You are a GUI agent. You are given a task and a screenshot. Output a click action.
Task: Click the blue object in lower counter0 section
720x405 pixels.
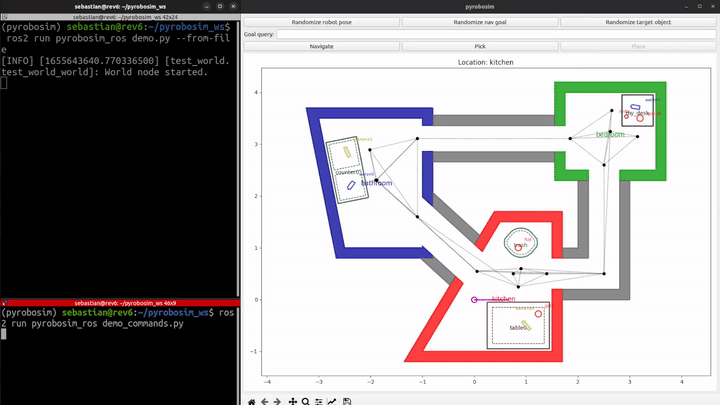(x=351, y=185)
